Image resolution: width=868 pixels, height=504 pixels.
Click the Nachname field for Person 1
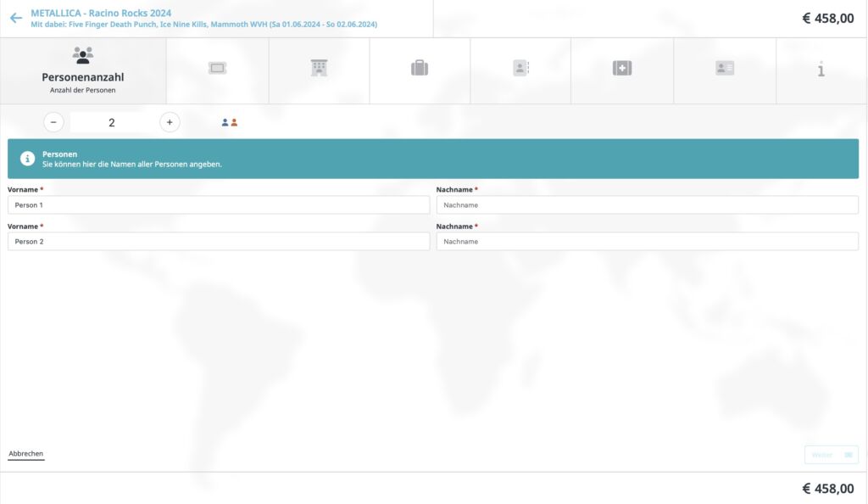(647, 205)
